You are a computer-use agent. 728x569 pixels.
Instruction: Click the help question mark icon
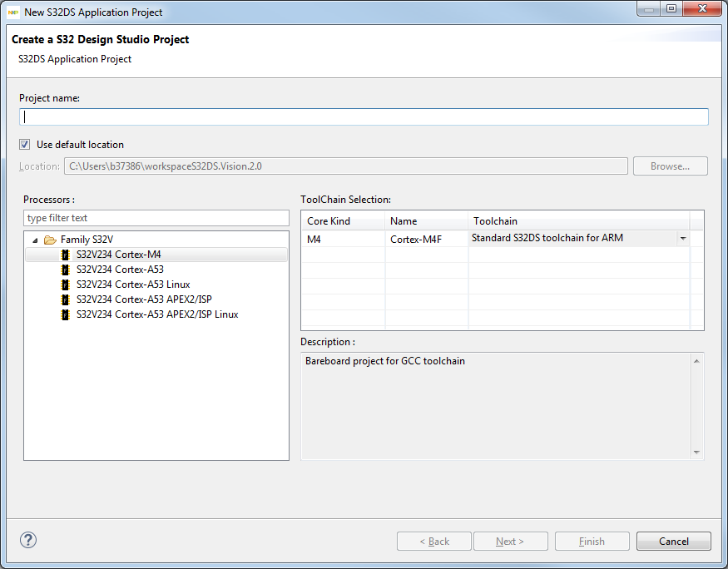[x=28, y=540]
